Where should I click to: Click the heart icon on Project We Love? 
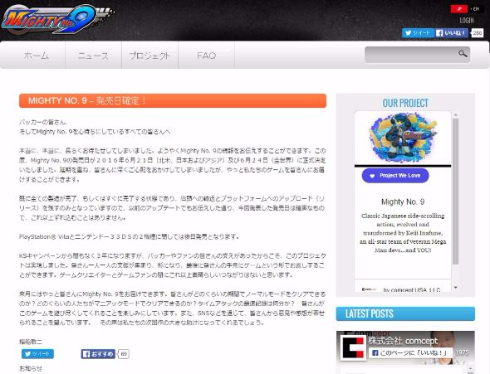coord(372,176)
